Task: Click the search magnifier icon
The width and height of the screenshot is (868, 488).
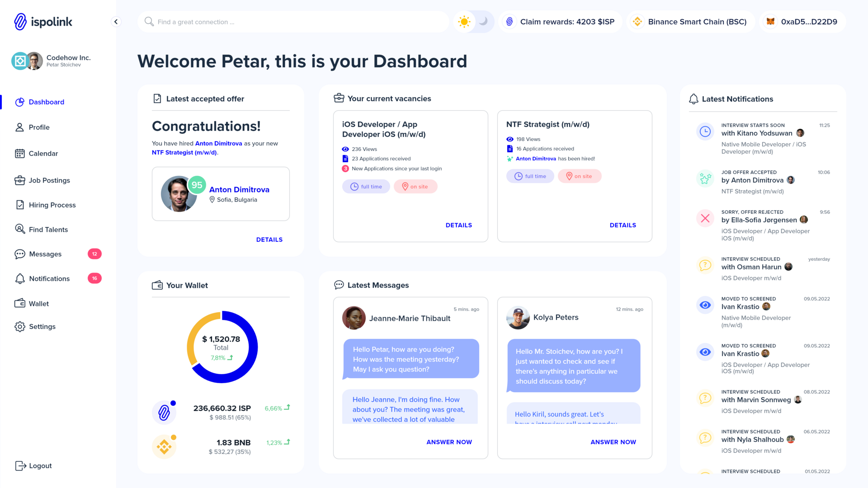Action: click(149, 22)
